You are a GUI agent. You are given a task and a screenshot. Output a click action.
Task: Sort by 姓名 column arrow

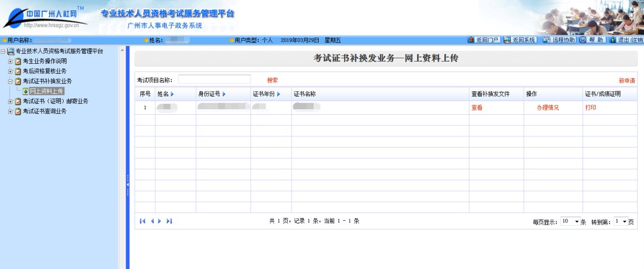click(172, 94)
